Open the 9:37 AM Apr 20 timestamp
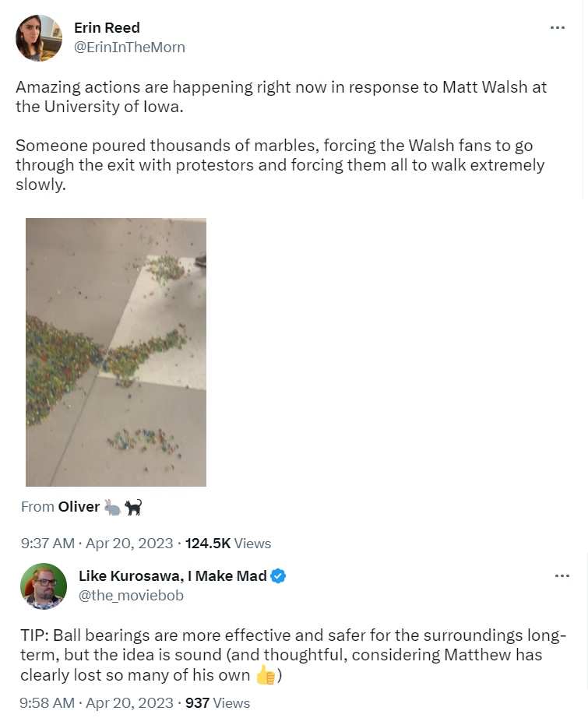The width and height of the screenshot is (588, 725). point(97,544)
